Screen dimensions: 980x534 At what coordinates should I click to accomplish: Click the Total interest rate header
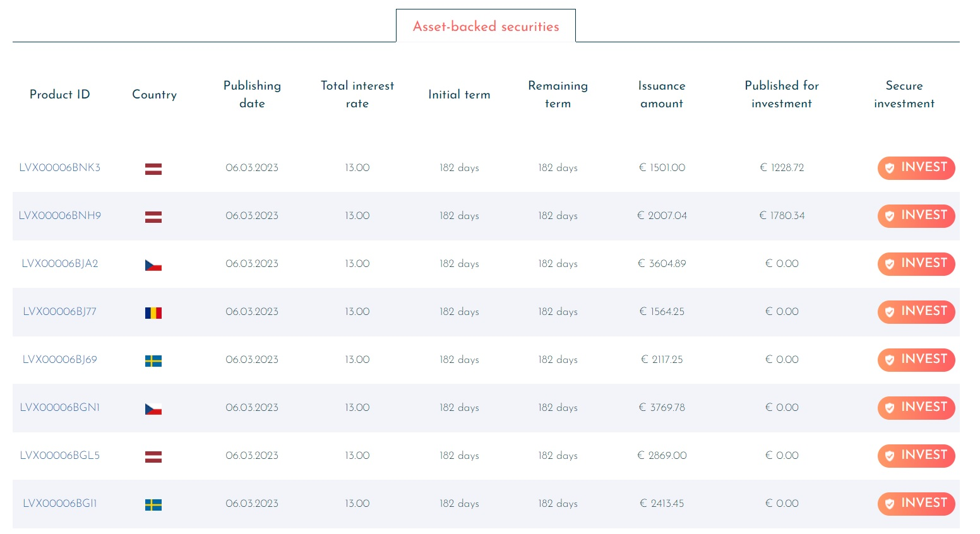point(357,95)
